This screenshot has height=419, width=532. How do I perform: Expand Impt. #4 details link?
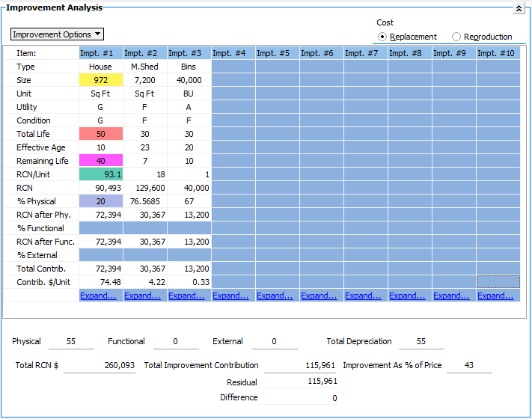230,296
